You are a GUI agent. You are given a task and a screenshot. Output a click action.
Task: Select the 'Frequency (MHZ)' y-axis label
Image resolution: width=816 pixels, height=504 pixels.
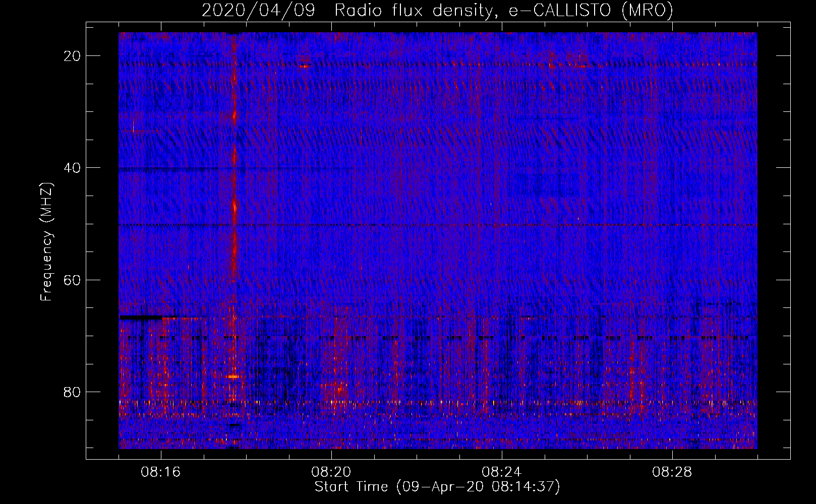coord(46,242)
